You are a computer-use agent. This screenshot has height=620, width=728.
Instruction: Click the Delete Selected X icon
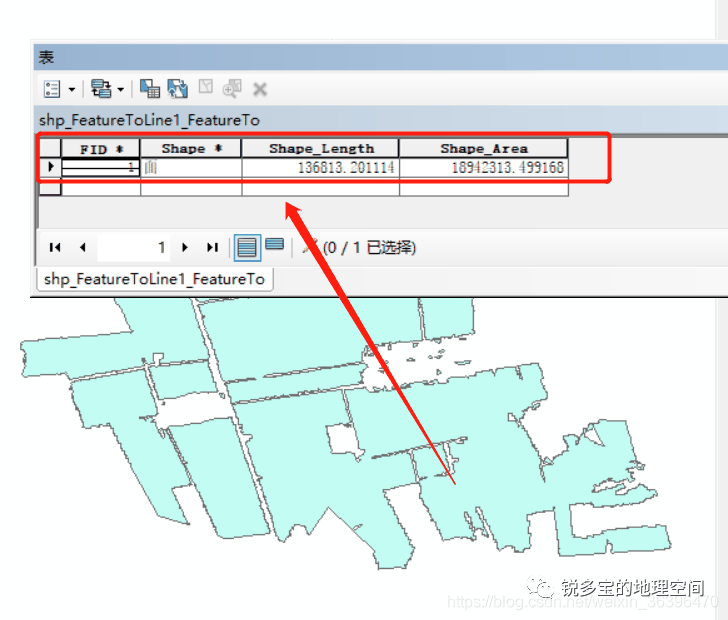pos(260,89)
